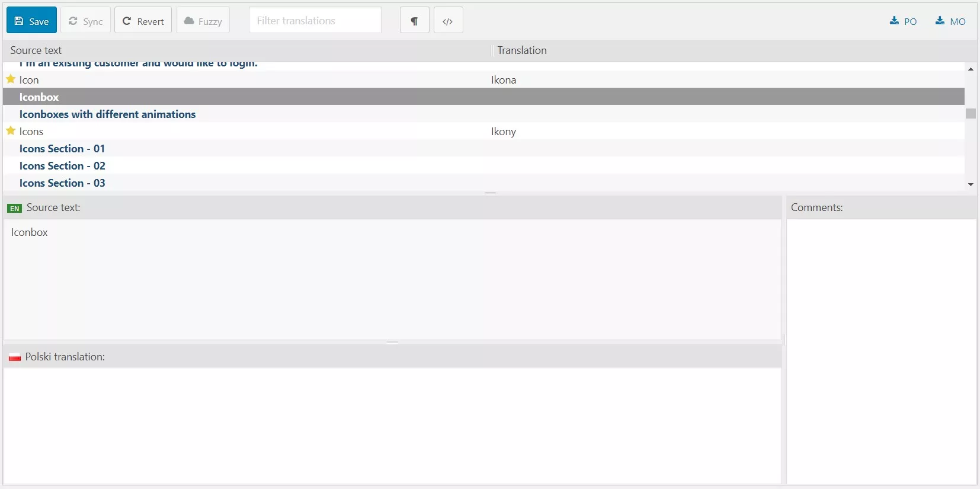Click the 'Ikona' translation cell

[x=504, y=80]
